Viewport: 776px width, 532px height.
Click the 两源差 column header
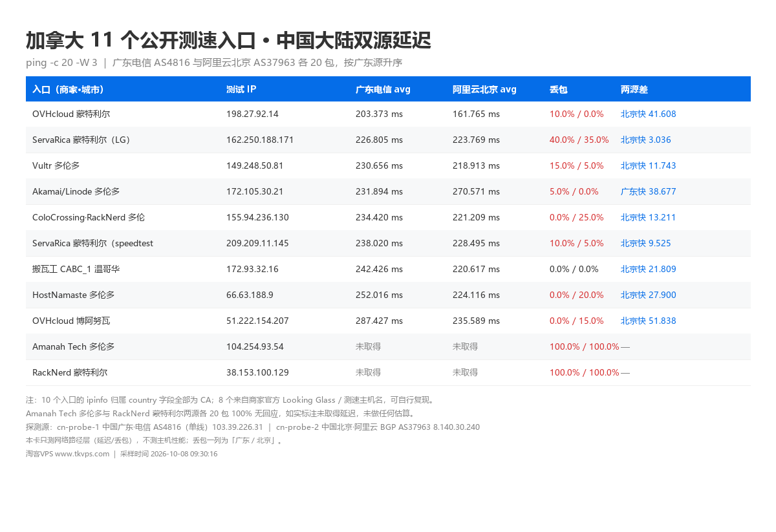(634, 89)
